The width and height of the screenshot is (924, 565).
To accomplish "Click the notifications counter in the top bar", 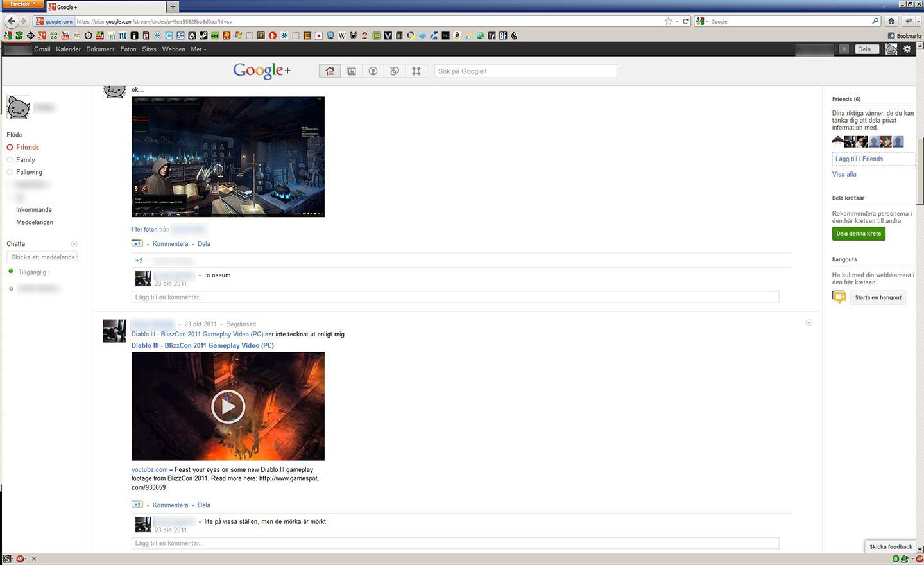I will [843, 49].
